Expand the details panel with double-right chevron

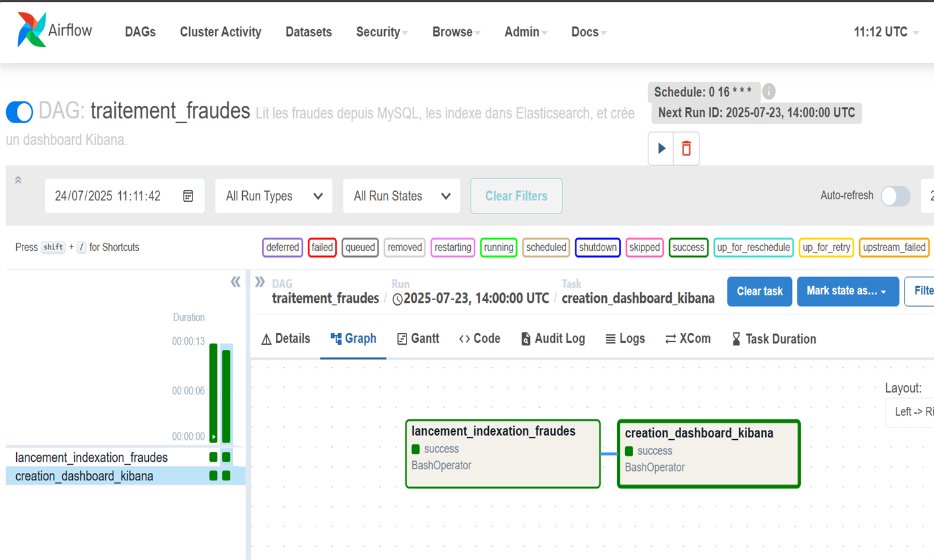click(x=260, y=282)
